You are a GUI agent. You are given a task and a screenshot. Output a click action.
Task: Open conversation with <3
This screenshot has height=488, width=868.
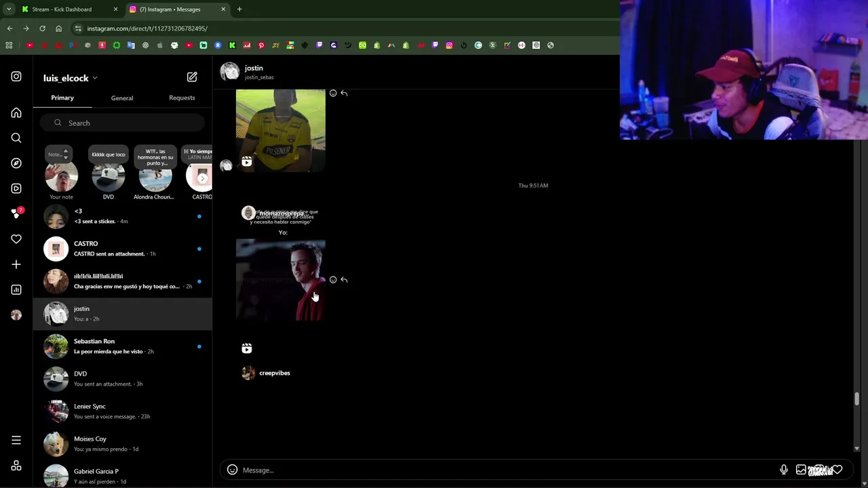[x=123, y=216]
